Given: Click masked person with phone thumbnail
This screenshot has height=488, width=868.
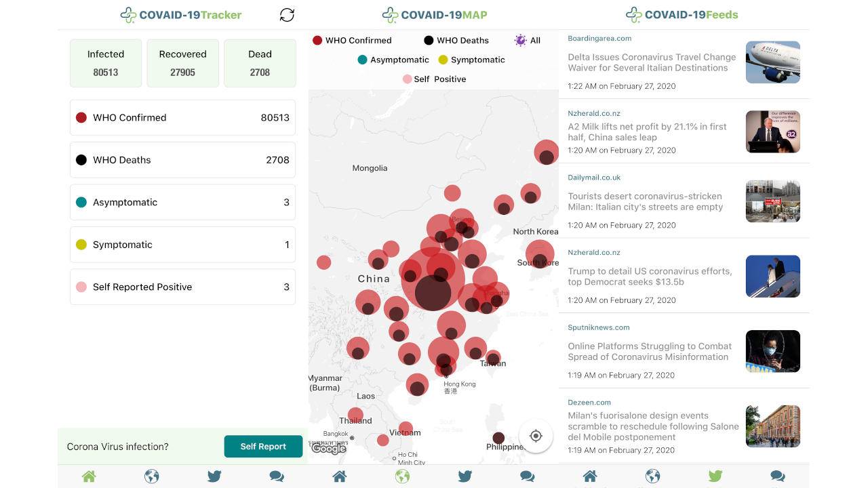Looking at the screenshot, I should [773, 351].
